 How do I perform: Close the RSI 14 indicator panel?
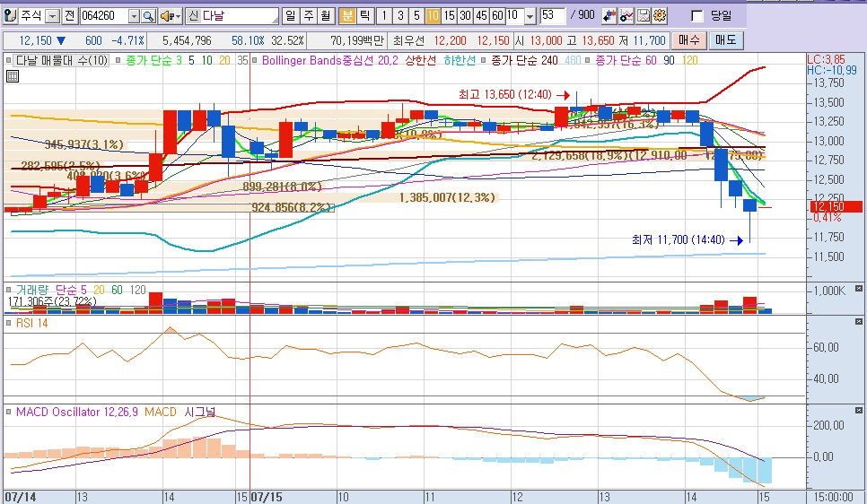click(859, 323)
